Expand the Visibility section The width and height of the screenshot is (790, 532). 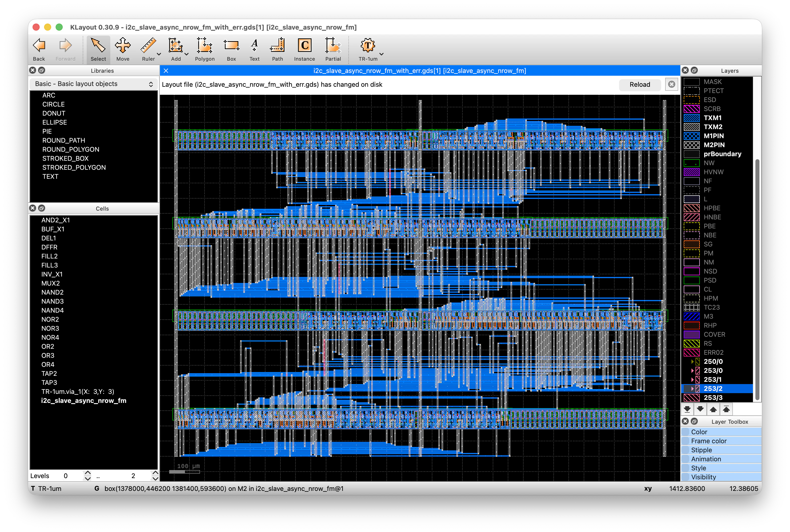721,477
